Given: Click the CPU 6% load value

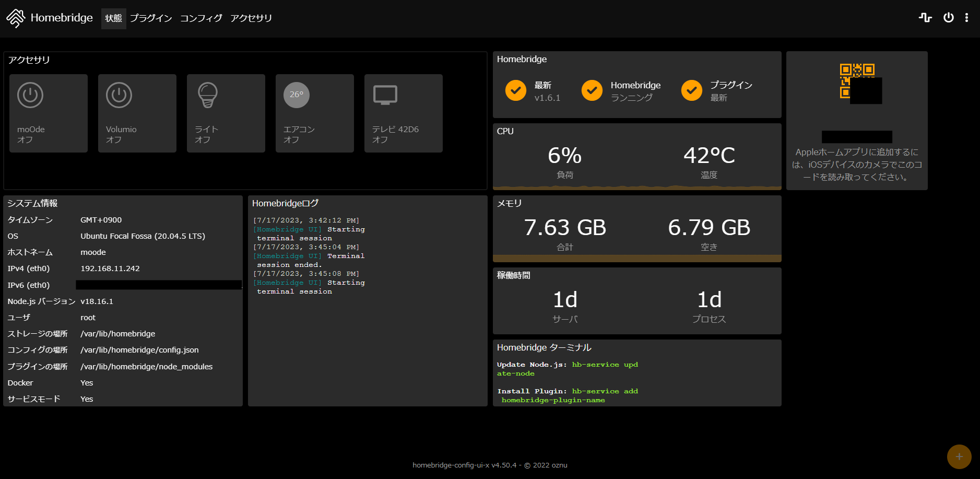Looking at the screenshot, I should (564, 156).
